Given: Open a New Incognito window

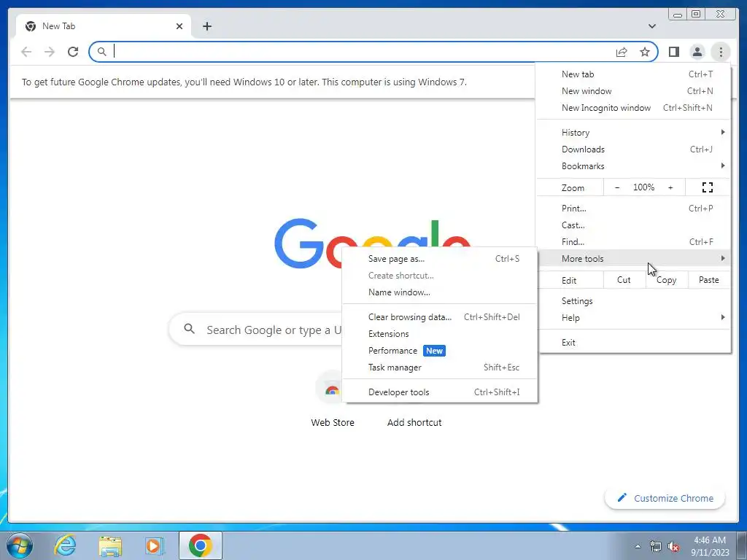Looking at the screenshot, I should click(634, 108).
